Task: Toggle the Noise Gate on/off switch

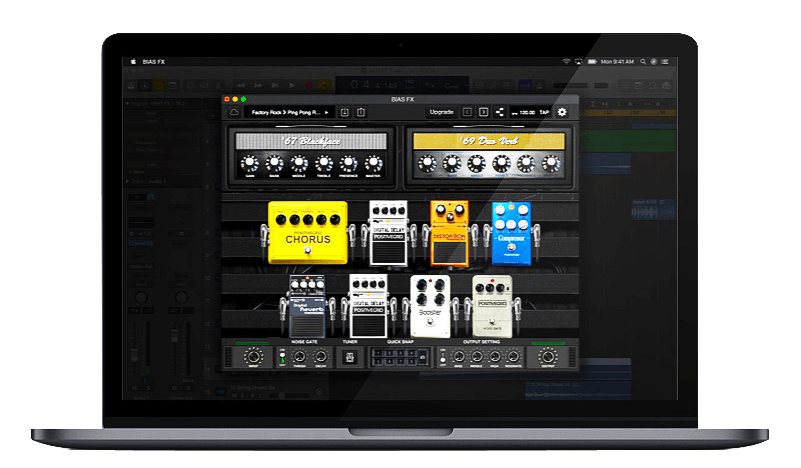Action: [282, 357]
